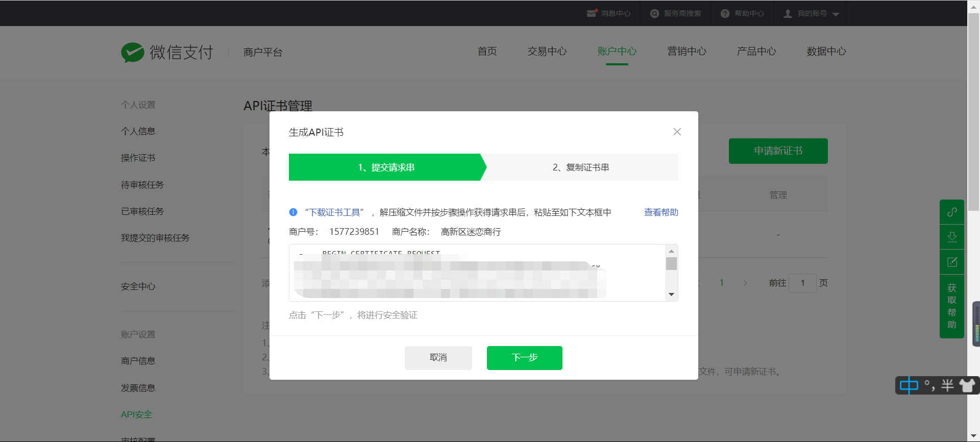Click the 取消 button
This screenshot has width=980, height=442.
point(438,358)
